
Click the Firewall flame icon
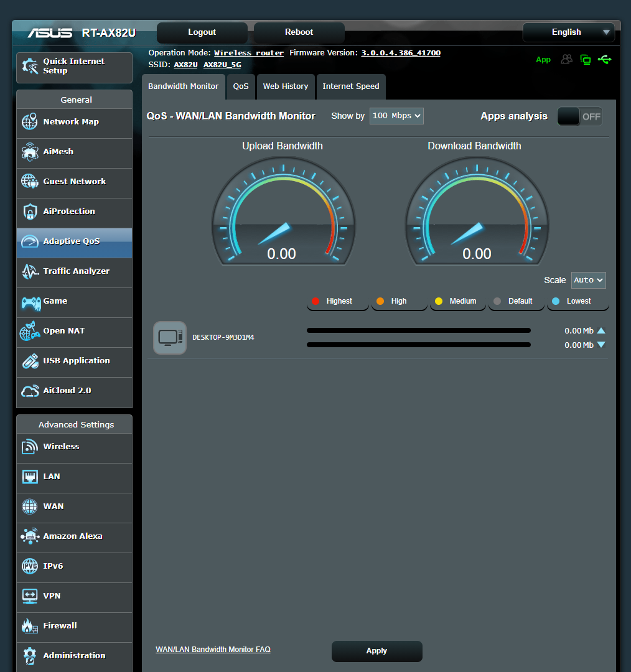(x=30, y=626)
